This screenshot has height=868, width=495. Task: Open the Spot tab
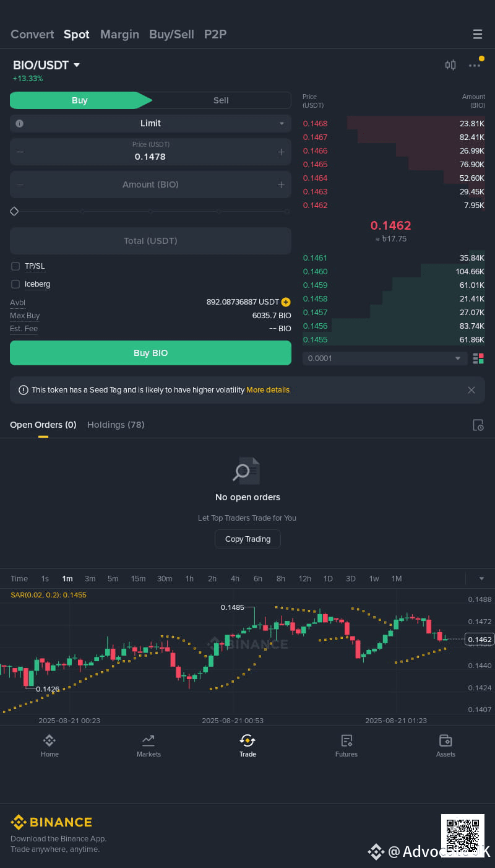pos(77,34)
